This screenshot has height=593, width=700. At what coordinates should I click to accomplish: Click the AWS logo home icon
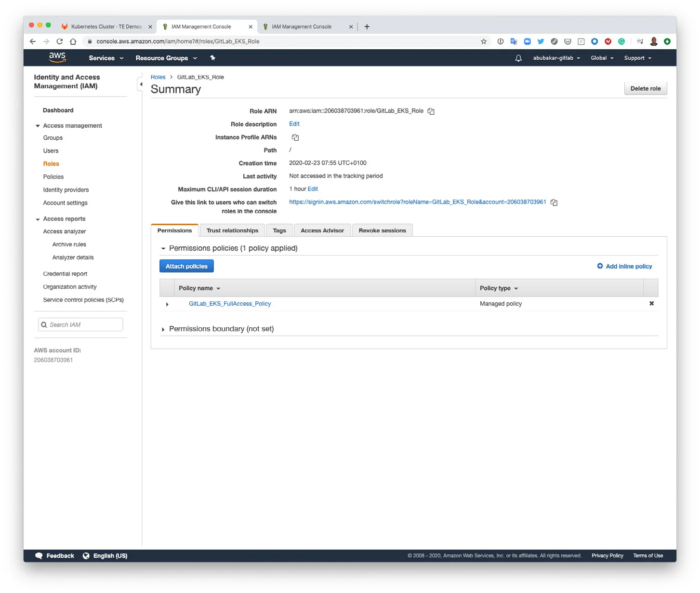(x=57, y=57)
